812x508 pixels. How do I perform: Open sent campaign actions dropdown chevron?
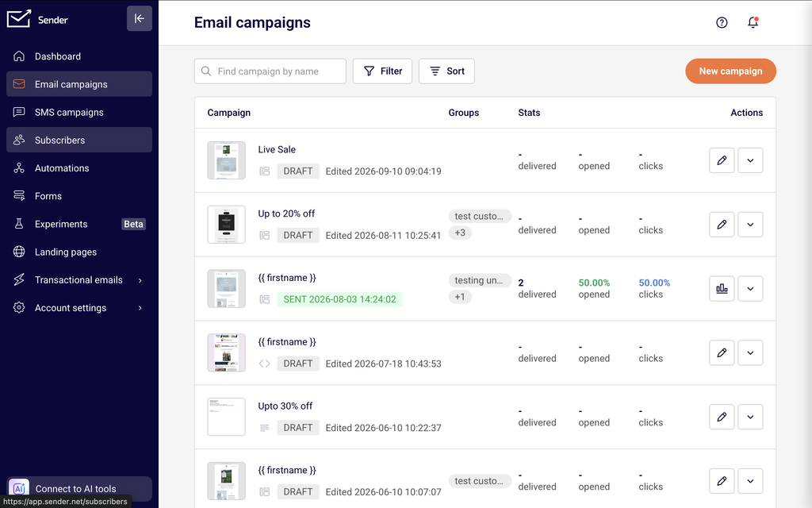coord(750,289)
